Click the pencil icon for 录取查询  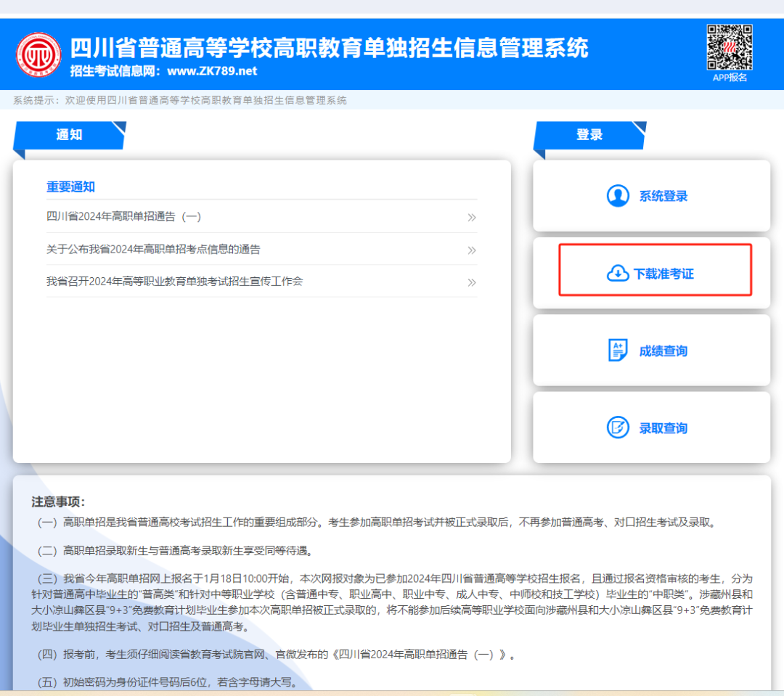pos(617,427)
